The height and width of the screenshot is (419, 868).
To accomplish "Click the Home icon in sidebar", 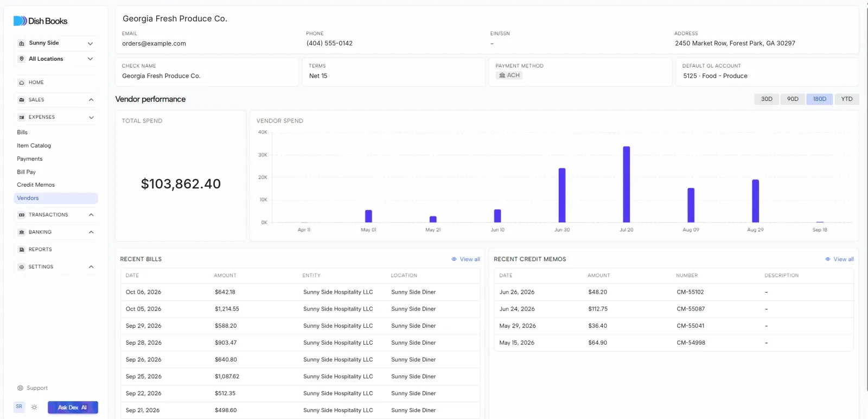I will (22, 82).
